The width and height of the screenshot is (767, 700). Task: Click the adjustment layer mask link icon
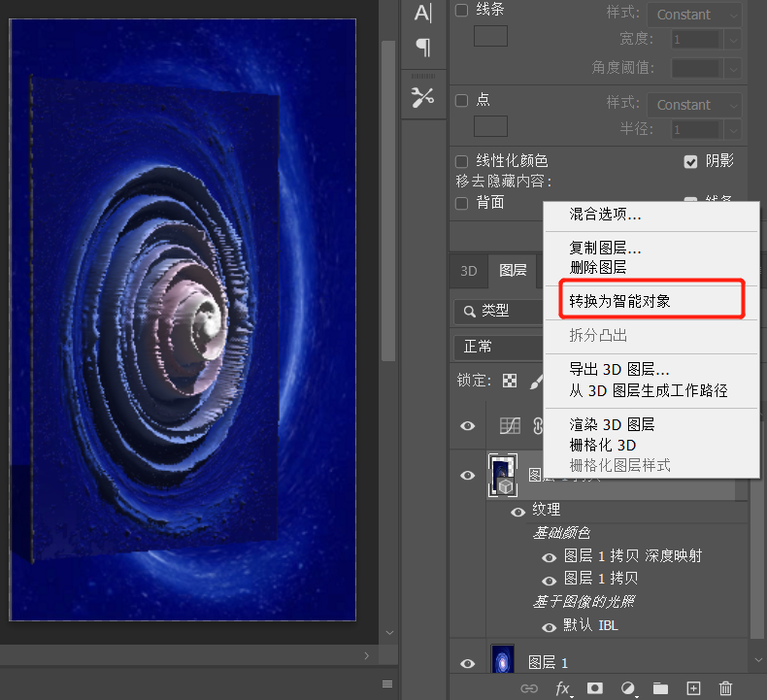538,425
